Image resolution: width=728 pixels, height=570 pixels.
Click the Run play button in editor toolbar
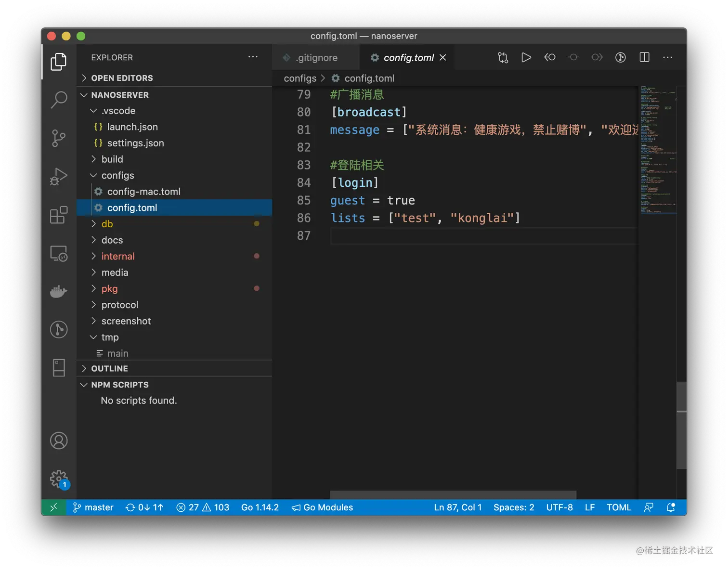coord(526,58)
